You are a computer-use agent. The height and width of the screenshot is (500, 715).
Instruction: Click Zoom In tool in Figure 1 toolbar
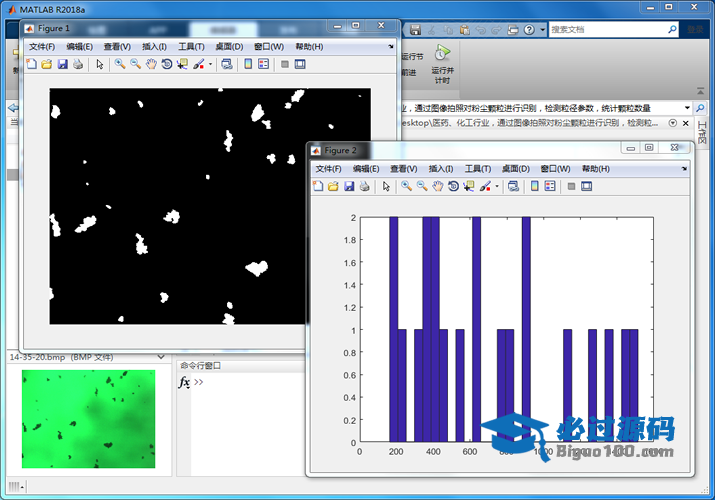(x=119, y=64)
